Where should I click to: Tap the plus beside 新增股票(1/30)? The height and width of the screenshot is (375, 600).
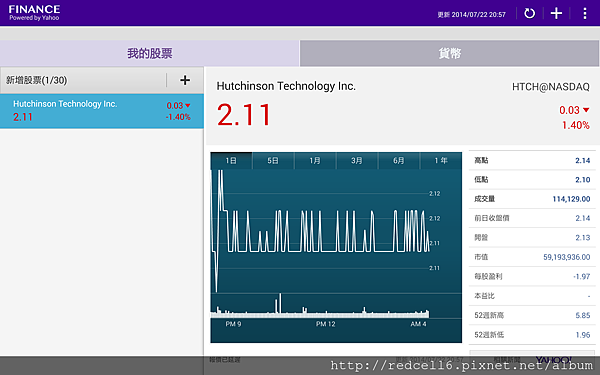point(185,80)
